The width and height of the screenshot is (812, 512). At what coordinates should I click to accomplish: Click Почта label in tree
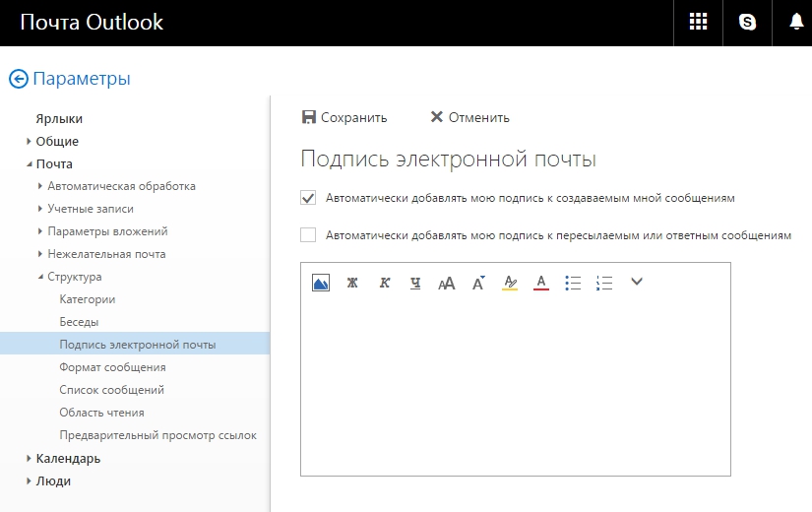tap(54, 164)
